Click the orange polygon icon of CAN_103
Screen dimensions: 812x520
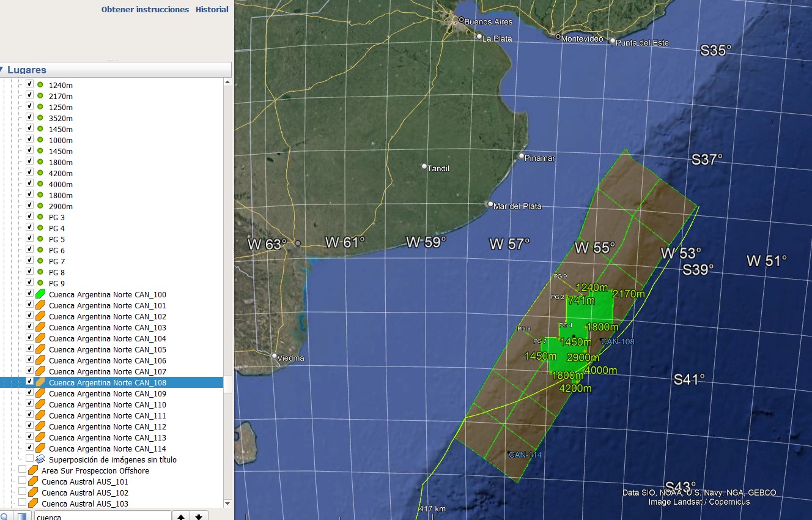click(x=40, y=328)
